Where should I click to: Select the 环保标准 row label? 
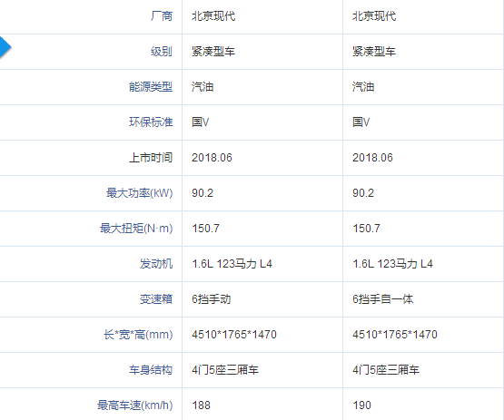coord(151,122)
